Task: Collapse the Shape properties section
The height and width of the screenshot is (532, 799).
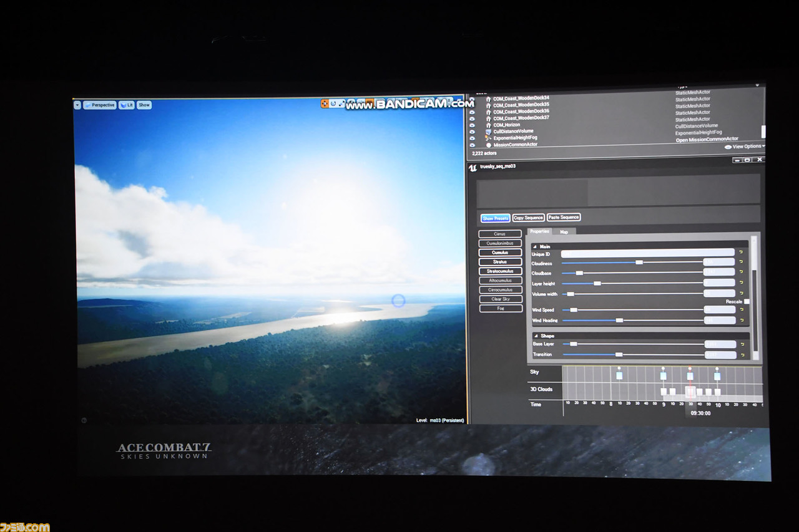Action: pos(535,336)
